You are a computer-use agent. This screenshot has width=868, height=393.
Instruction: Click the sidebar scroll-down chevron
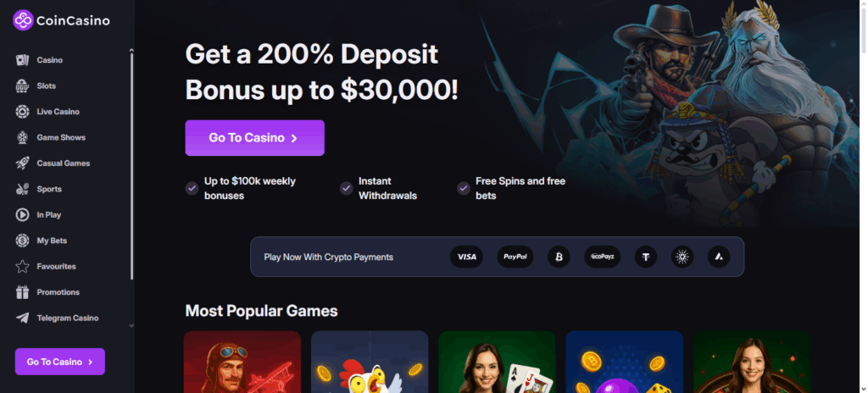131,325
